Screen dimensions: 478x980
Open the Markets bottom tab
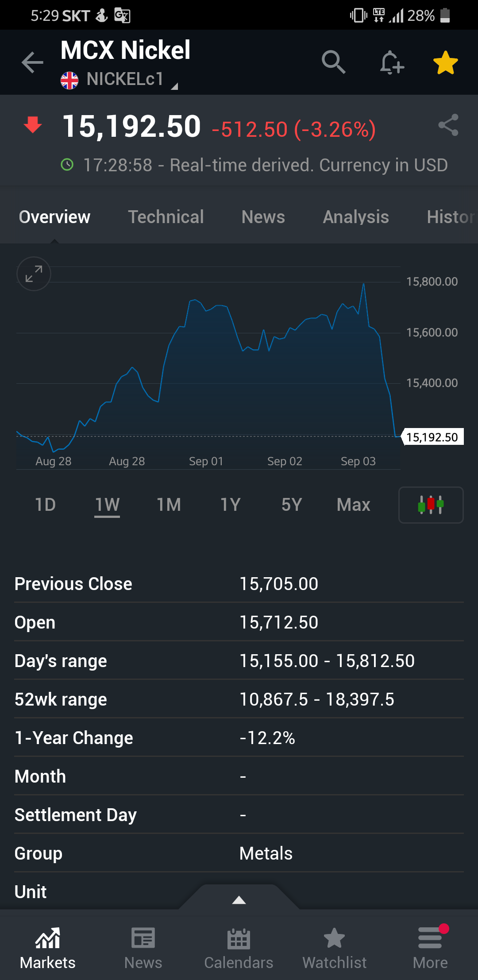click(48, 948)
